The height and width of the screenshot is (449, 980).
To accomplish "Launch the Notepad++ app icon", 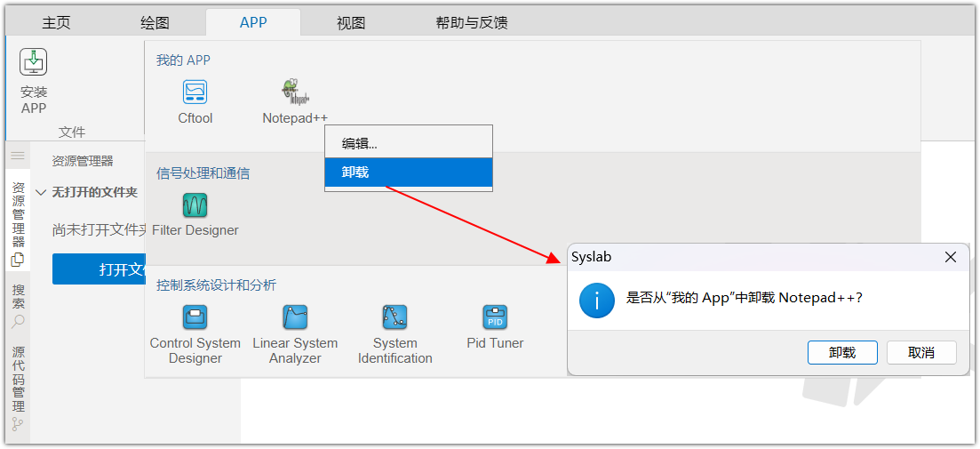I will (295, 92).
